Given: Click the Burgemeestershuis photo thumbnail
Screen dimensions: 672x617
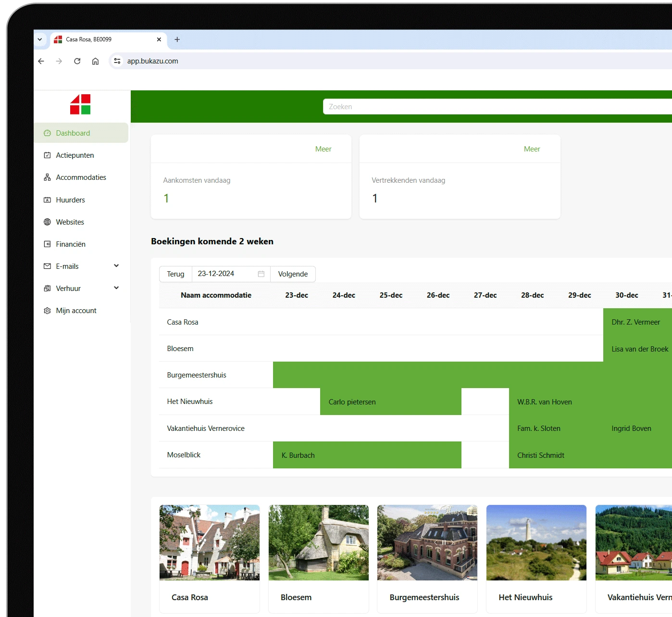Looking at the screenshot, I should pos(427,542).
